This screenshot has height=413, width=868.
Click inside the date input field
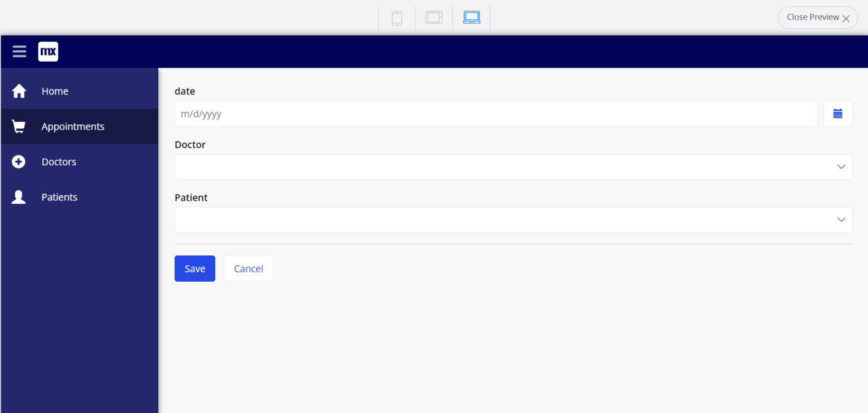tap(495, 114)
